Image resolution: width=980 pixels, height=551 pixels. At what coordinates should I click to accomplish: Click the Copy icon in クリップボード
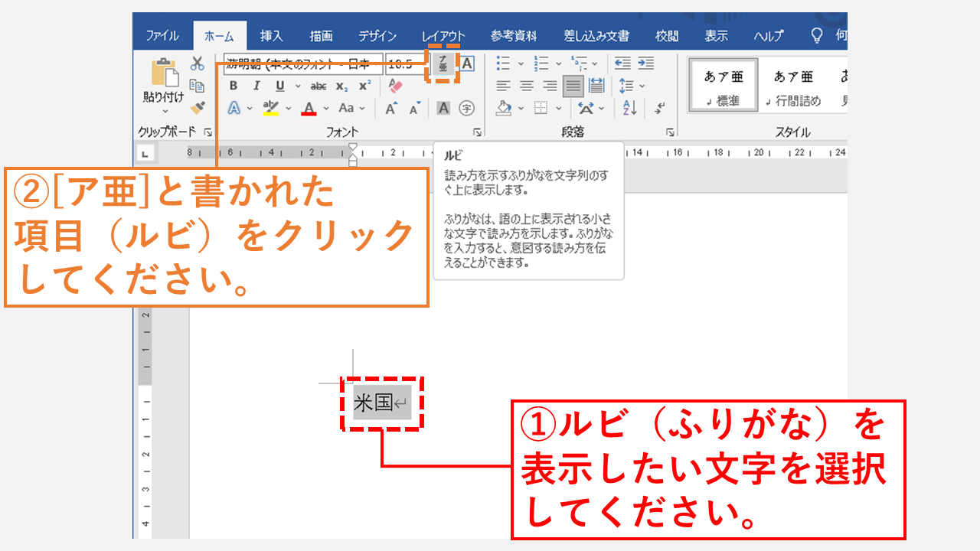198,86
